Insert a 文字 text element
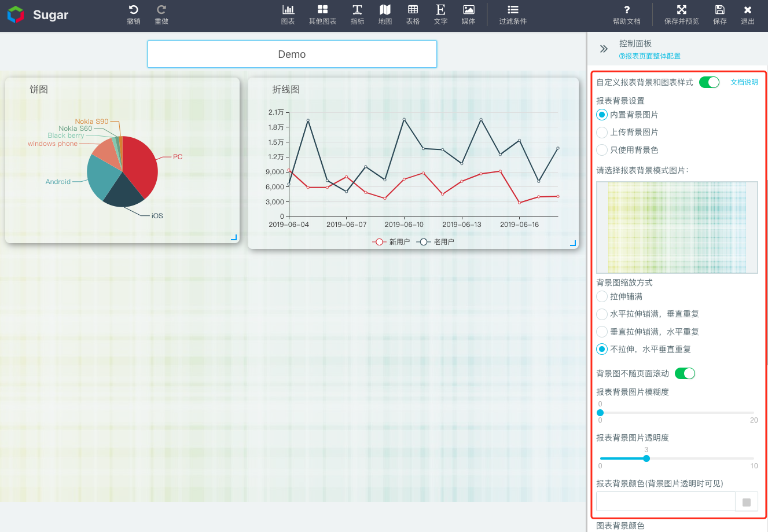The width and height of the screenshot is (768, 532). [440, 15]
